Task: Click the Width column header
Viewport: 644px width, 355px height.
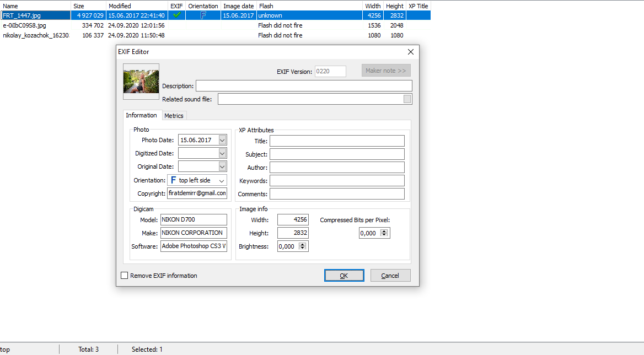Action: [373, 6]
